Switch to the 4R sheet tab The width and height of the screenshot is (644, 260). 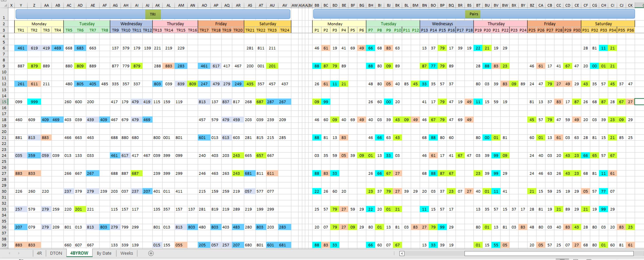pyautogui.click(x=39, y=253)
